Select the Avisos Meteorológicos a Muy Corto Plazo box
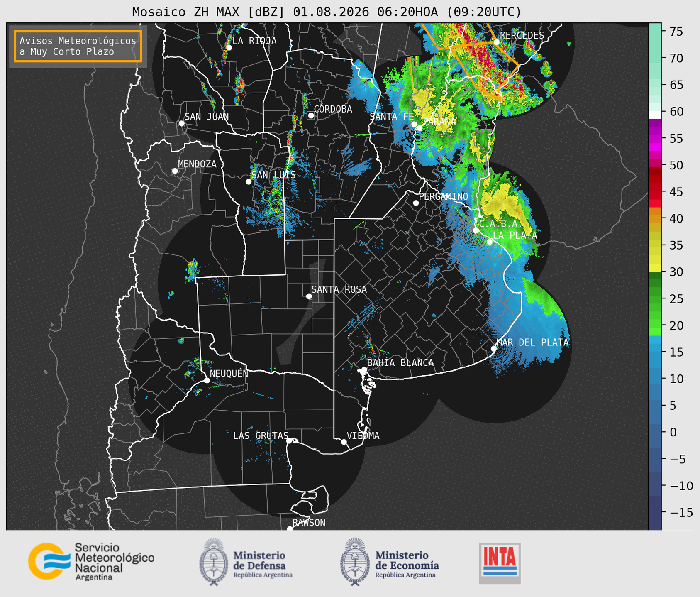 [x=78, y=46]
